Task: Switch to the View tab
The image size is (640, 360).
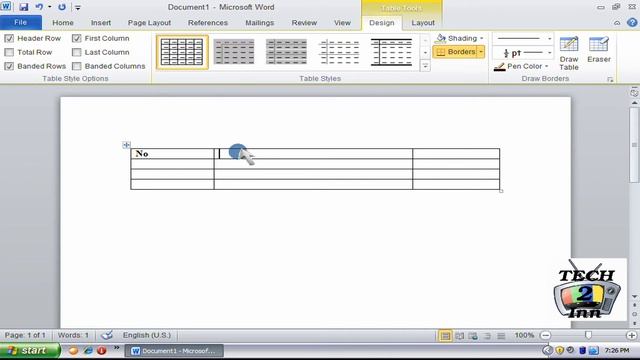Action: tap(342, 23)
